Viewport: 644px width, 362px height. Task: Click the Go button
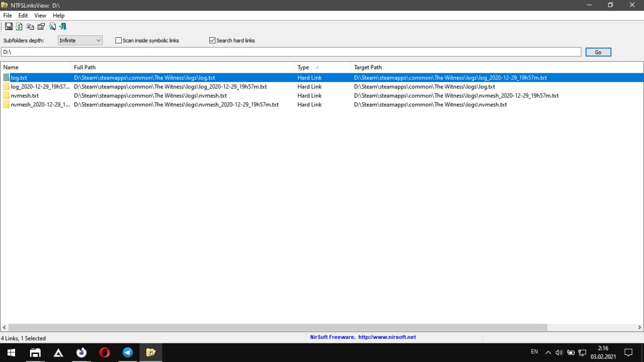point(598,52)
